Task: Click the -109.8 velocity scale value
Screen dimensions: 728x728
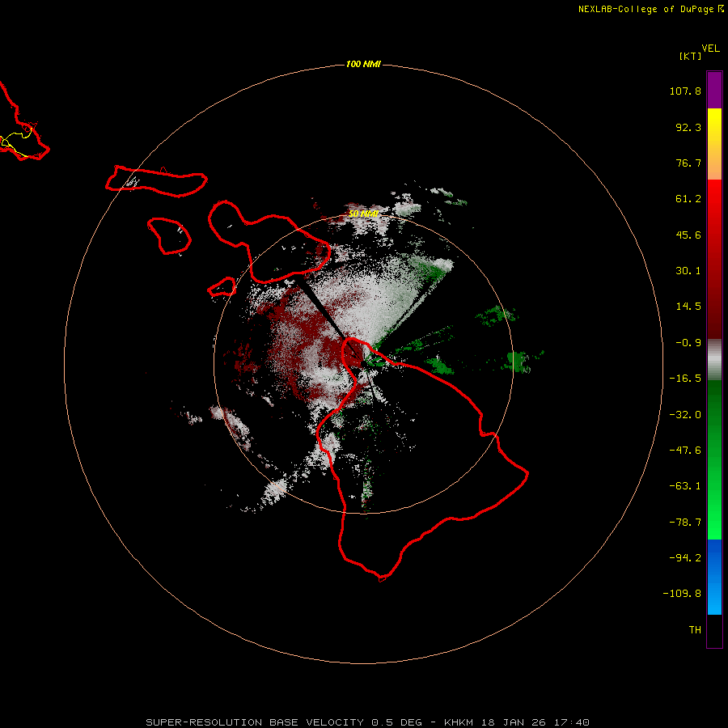Action: pyautogui.click(x=682, y=594)
